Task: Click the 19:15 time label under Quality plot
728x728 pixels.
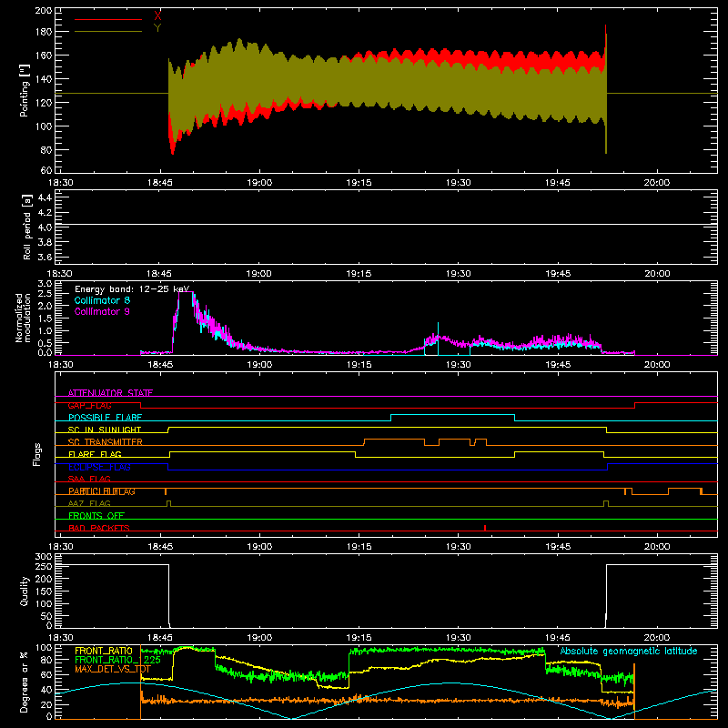Action: (359, 638)
